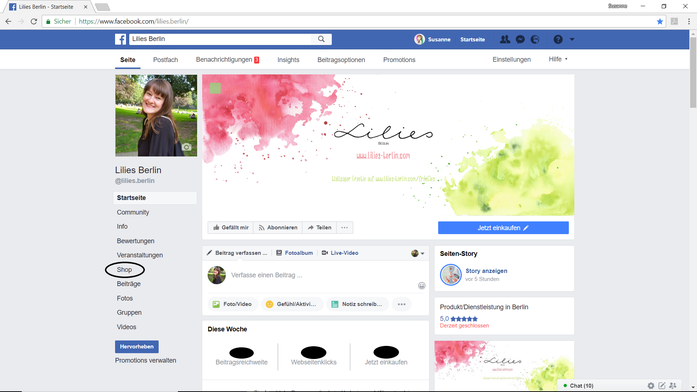
Task: Open friend requests icon
Action: [x=505, y=39]
